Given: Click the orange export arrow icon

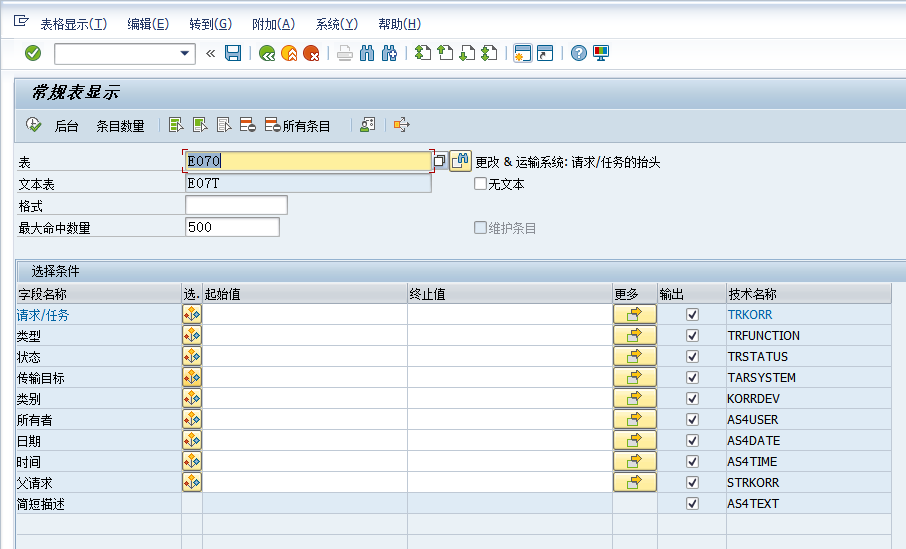Looking at the screenshot, I should pyautogui.click(x=402, y=125).
